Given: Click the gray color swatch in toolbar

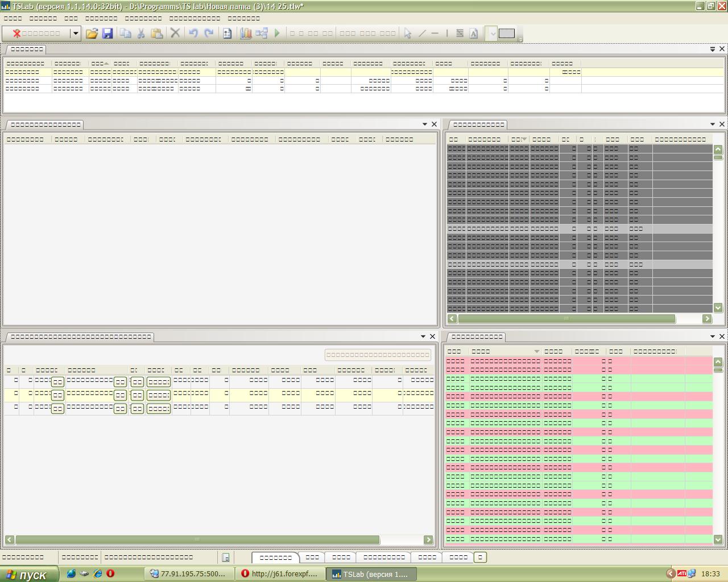Looking at the screenshot, I should (507, 34).
